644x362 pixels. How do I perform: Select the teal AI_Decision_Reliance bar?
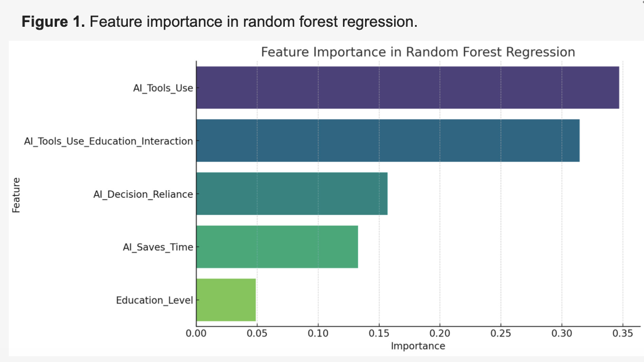[292, 194]
